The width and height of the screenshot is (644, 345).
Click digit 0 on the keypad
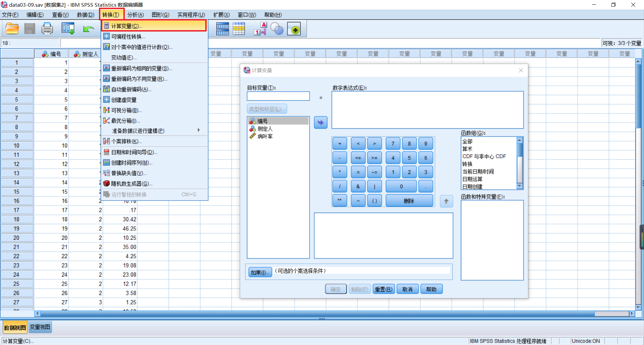401,186
